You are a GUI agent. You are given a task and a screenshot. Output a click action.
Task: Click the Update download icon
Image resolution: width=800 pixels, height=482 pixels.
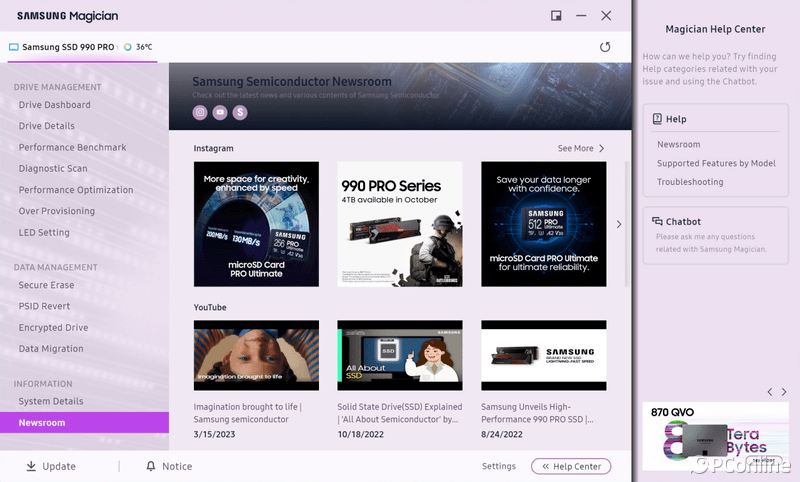pos(31,466)
